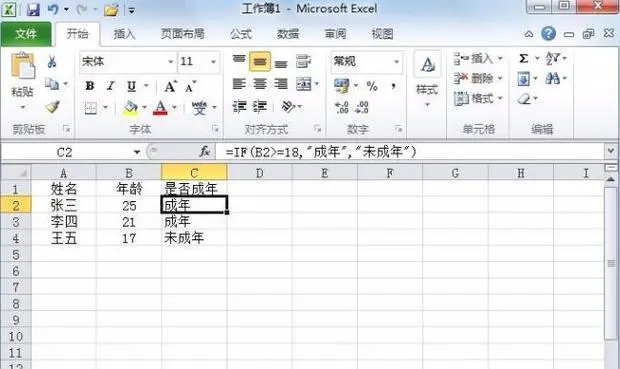Toggle Bold formatting
This screenshot has width=620, height=369.
coord(90,86)
